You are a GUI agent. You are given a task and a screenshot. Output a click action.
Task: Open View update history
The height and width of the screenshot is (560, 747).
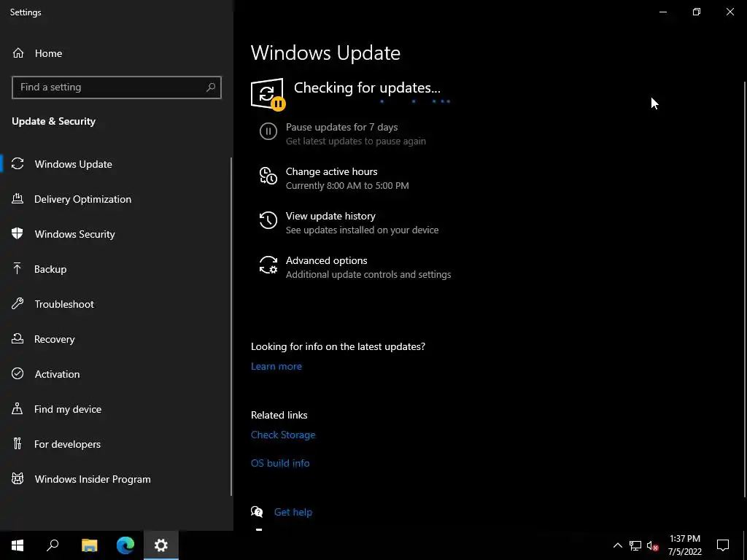tap(330, 216)
